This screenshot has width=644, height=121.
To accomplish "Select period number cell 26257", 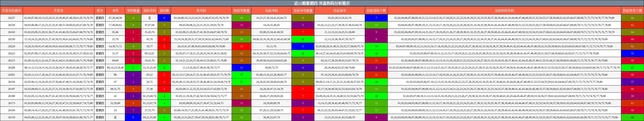I will point(11,18).
